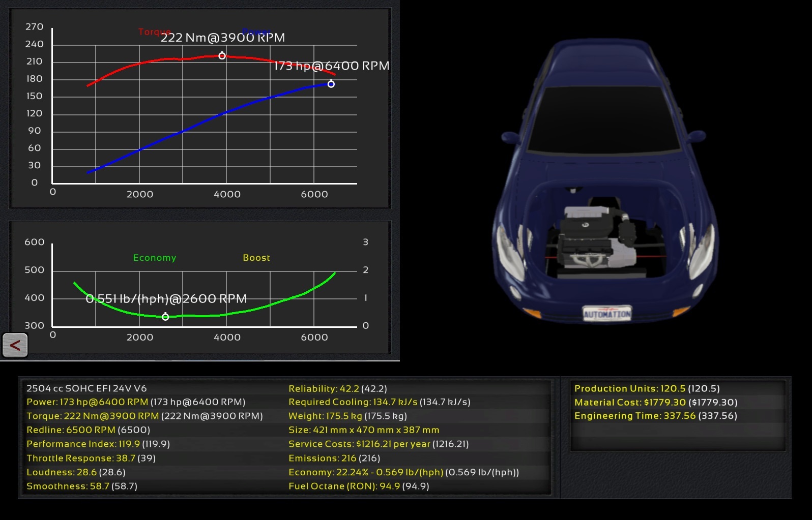Viewport: 812px width, 520px height.
Task: Click the red back arrow button
Action: point(15,346)
